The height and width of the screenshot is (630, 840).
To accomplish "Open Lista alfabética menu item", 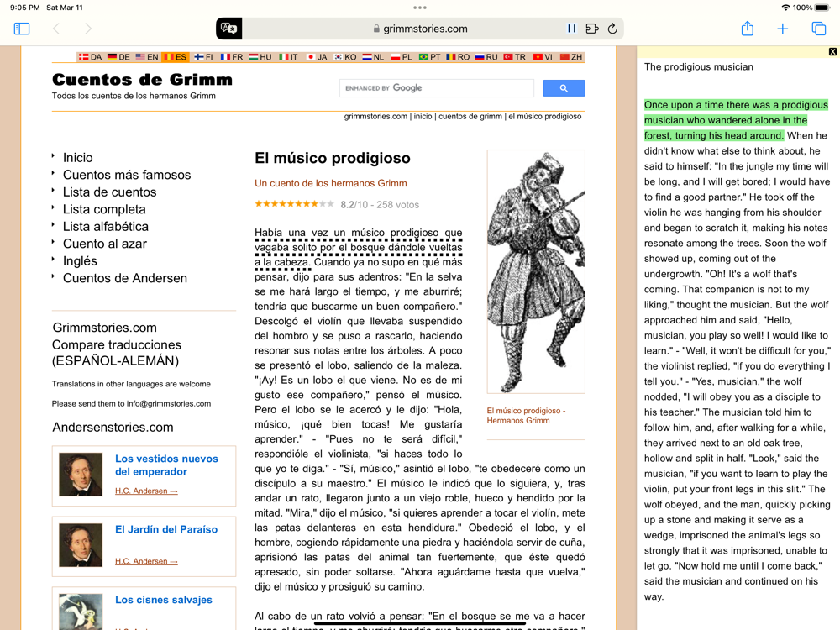I will click(106, 226).
